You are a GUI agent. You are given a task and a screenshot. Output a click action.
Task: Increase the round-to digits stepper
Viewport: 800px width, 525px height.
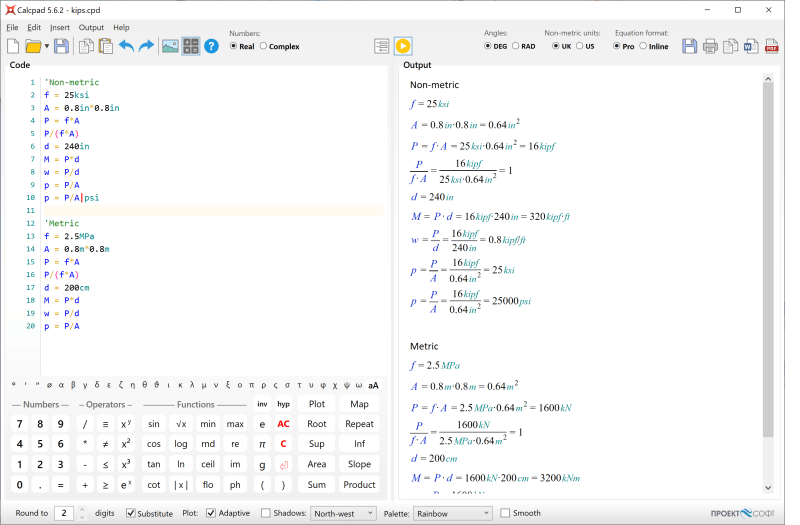[x=82, y=510]
